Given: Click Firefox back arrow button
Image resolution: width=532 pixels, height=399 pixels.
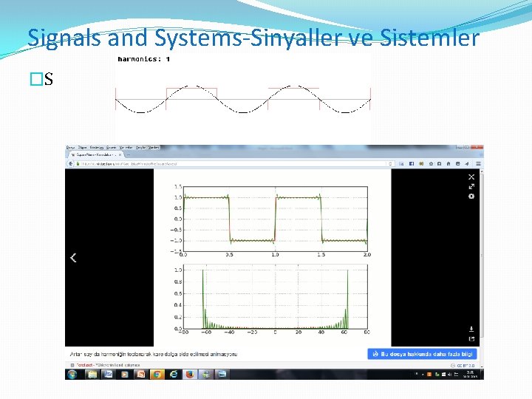Looking at the screenshot, I should pyautogui.click(x=71, y=163).
